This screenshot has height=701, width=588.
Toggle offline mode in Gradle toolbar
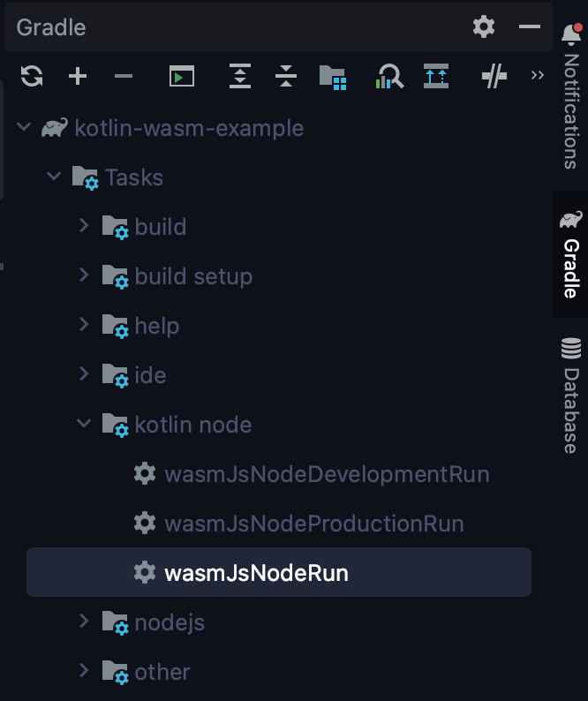pyautogui.click(x=494, y=76)
